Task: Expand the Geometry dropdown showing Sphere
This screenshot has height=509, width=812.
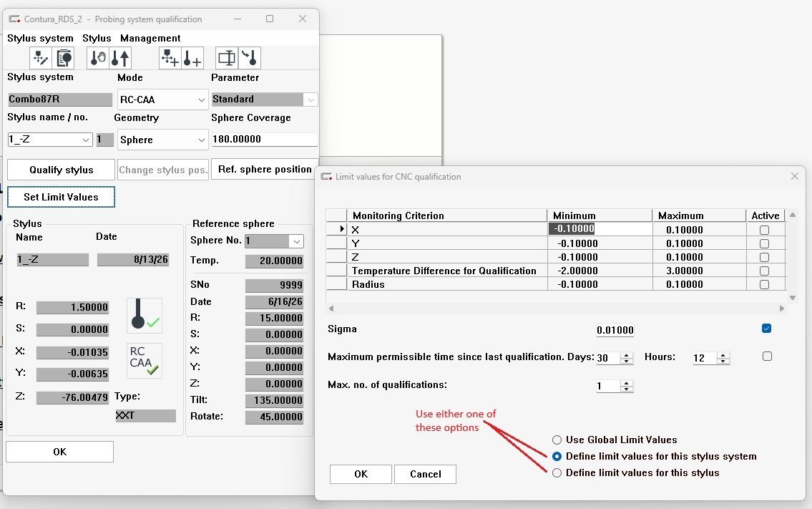Action: tap(202, 140)
